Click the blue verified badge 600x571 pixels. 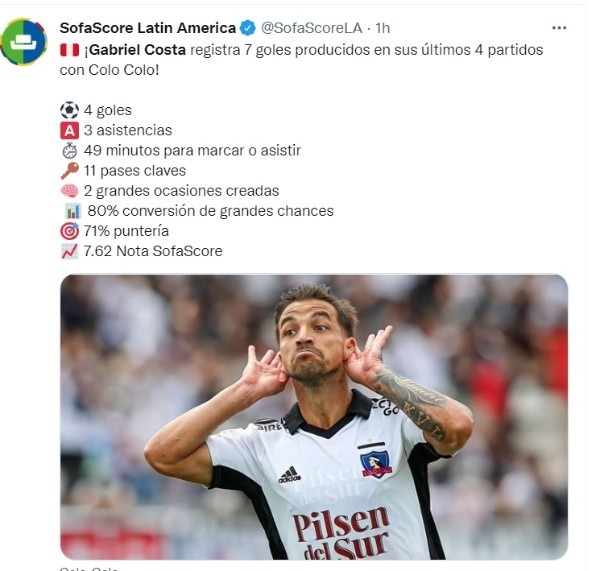248,28
